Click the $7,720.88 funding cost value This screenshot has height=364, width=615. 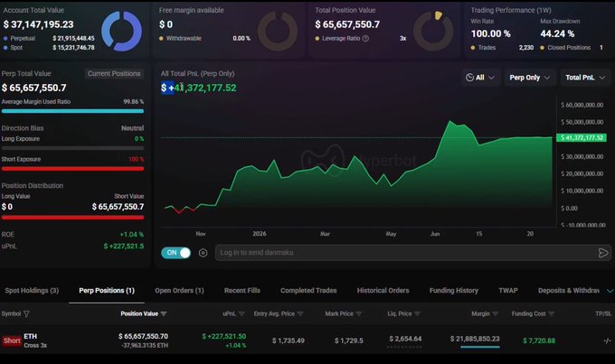(539, 341)
